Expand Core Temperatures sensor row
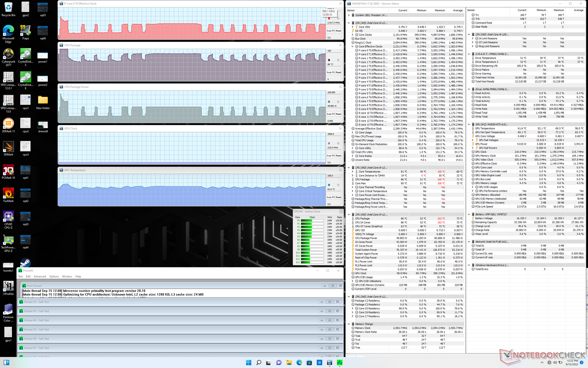Viewport: 588px width, 368px height. click(x=352, y=172)
